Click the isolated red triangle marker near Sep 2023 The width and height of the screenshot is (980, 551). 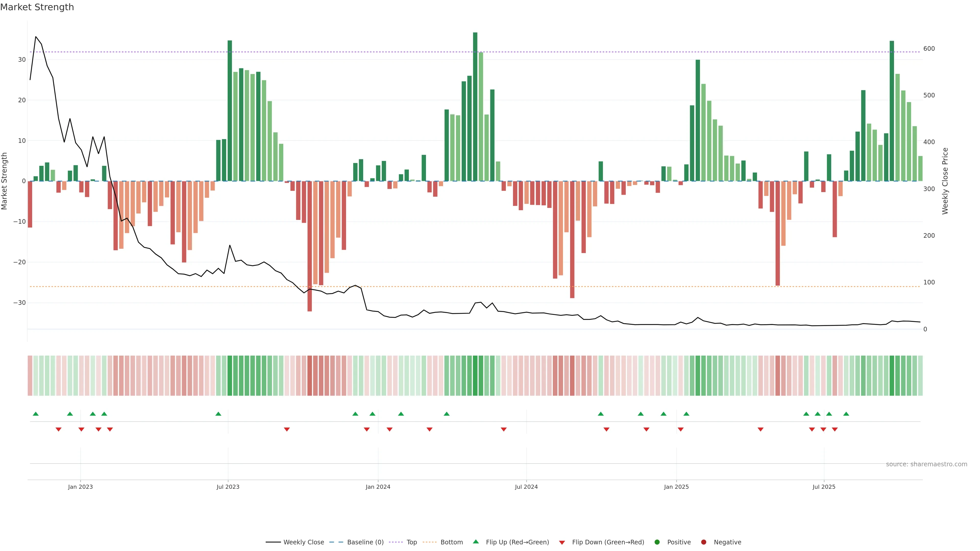[x=287, y=429]
